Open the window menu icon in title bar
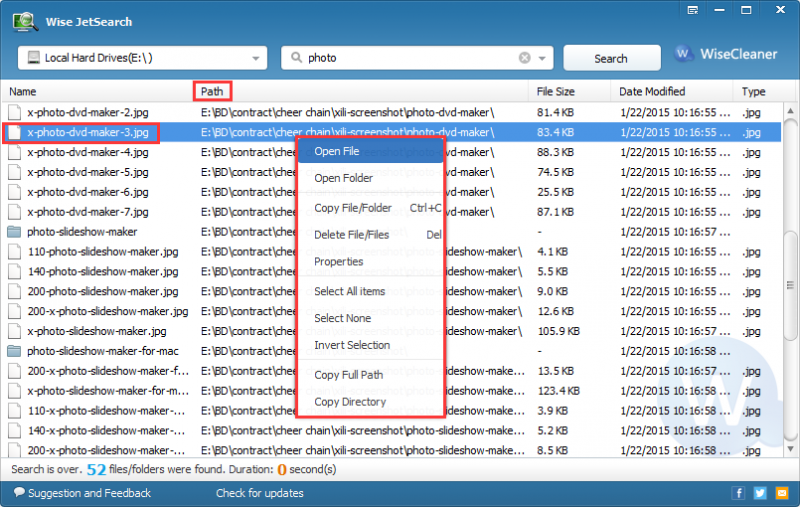 pos(692,10)
